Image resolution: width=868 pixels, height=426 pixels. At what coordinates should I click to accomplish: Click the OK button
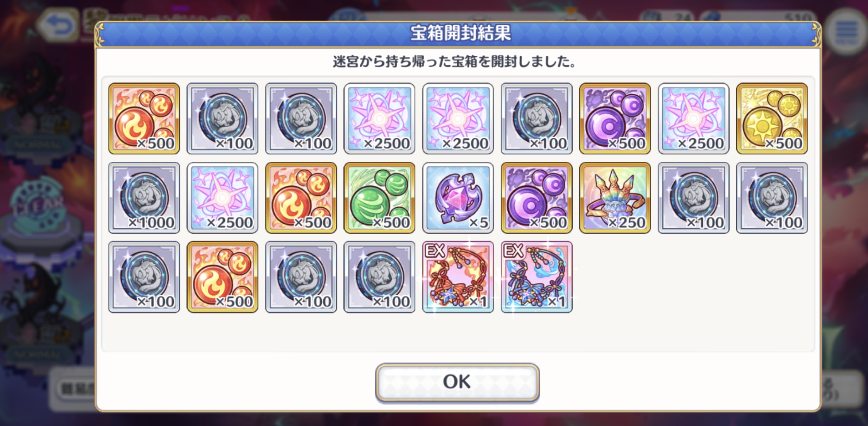(x=457, y=382)
